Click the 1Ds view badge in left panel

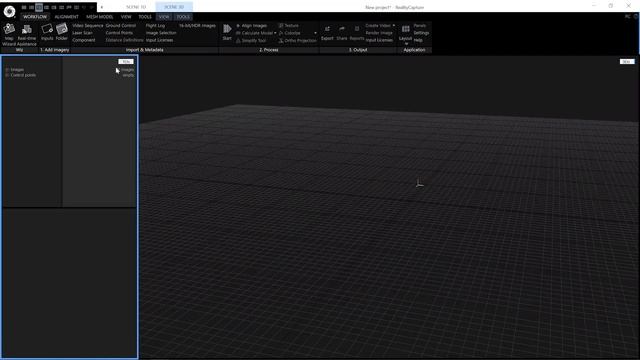(126, 62)
